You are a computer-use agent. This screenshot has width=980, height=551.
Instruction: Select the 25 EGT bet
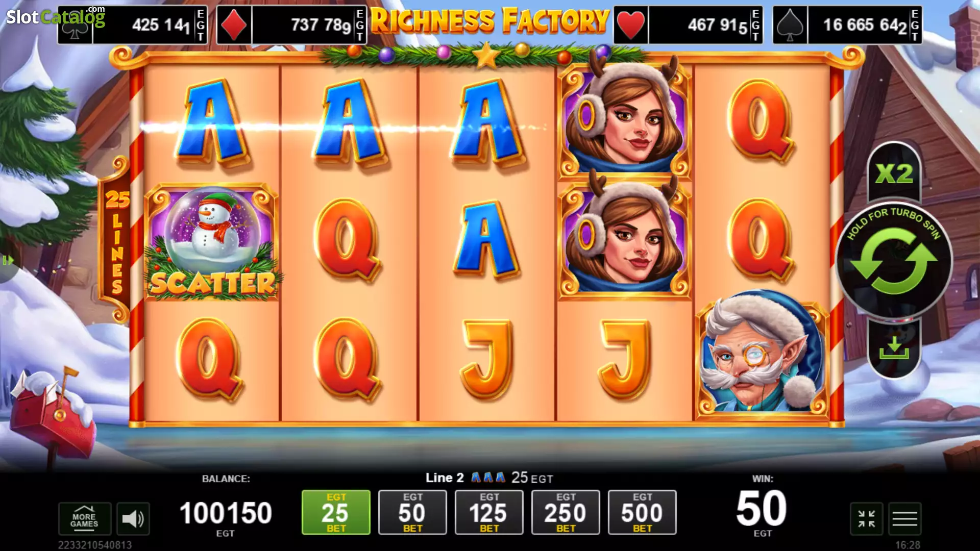(x=336, y=512)
